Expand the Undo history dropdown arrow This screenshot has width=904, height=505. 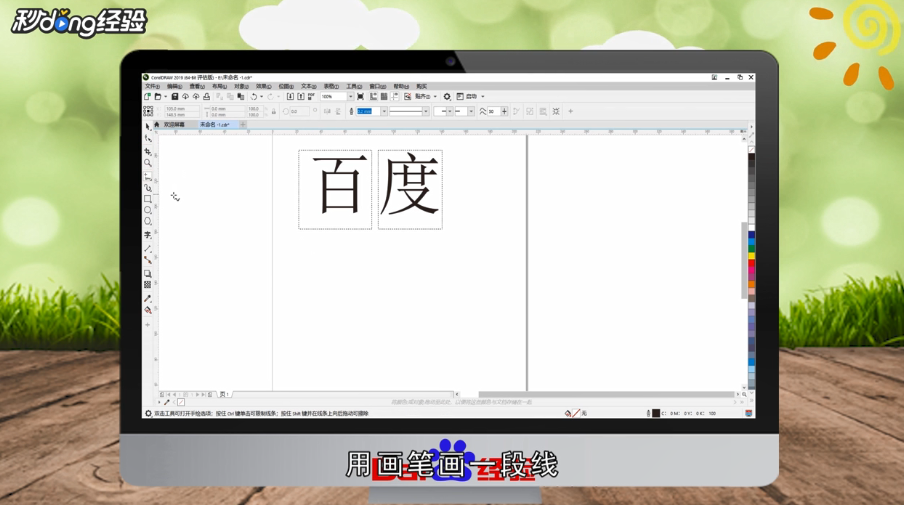tap(262, 96)
